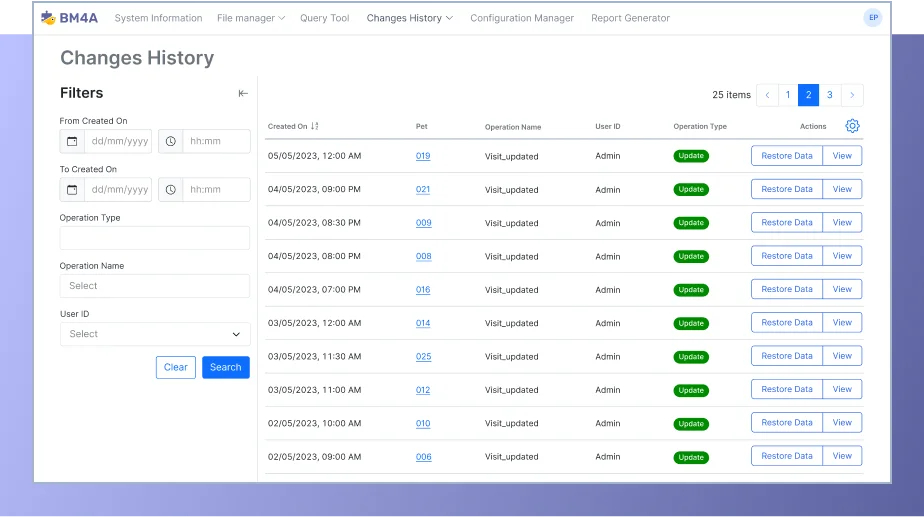Click the Operation Type filter field
Viewport: 924px width, 517px height.
tap(155, 238)
